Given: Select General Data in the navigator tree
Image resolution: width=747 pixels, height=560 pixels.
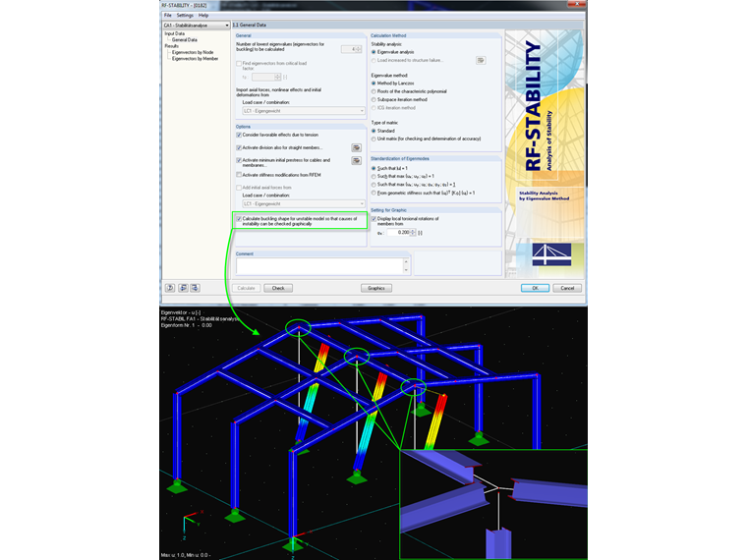Looking at the screenshot, I should tap(185, 40).
